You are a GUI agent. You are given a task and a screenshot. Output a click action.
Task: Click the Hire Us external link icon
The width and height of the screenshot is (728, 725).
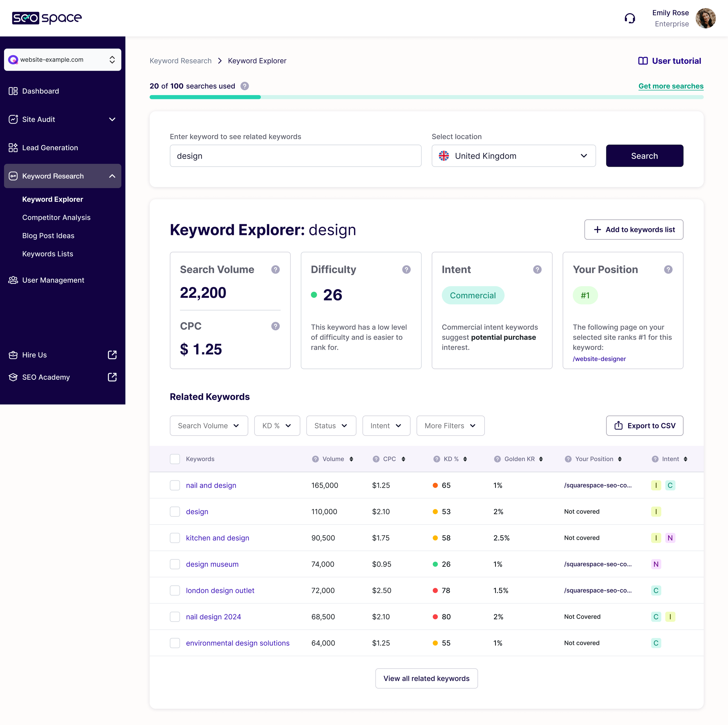click(112, 355)
